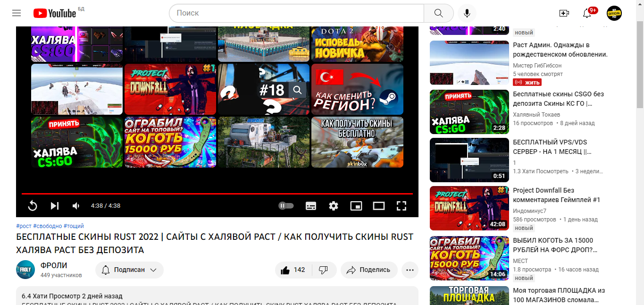The height and width of the screenshot is (305, 644).
Task: Mute the player volume
Action: [76, 205]
